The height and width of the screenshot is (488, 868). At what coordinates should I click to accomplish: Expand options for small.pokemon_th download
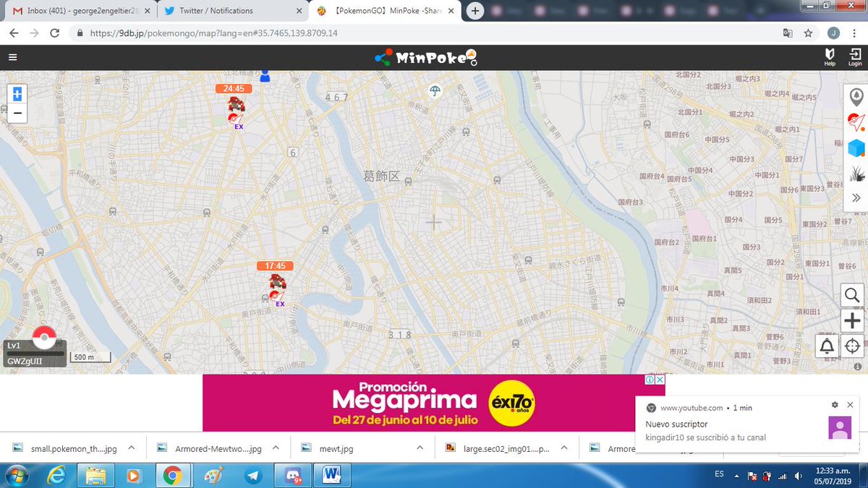pyautogui.click(x=132, y=448)
